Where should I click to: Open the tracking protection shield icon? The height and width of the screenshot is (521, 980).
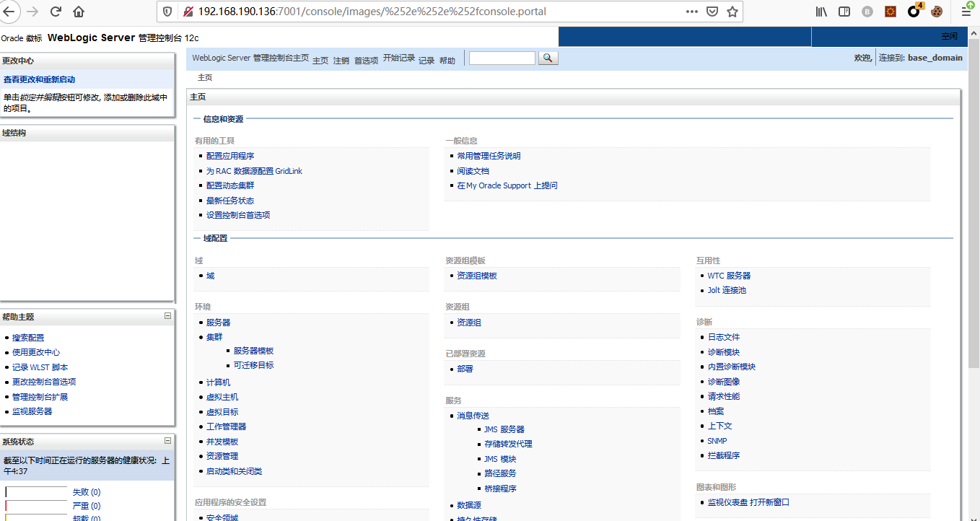pyautogui.click(x=167, y=12)
